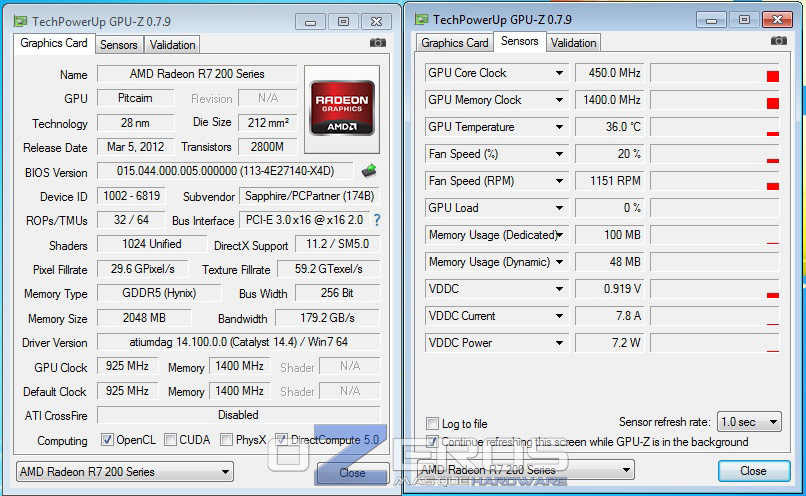
Task: Switch to Validation tab in the right window
Action: [573, 43]
